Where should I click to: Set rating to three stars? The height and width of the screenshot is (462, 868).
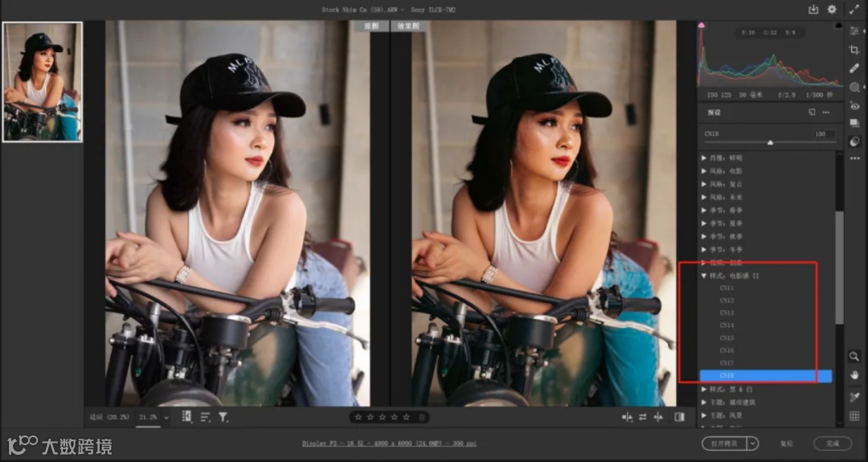383,417
